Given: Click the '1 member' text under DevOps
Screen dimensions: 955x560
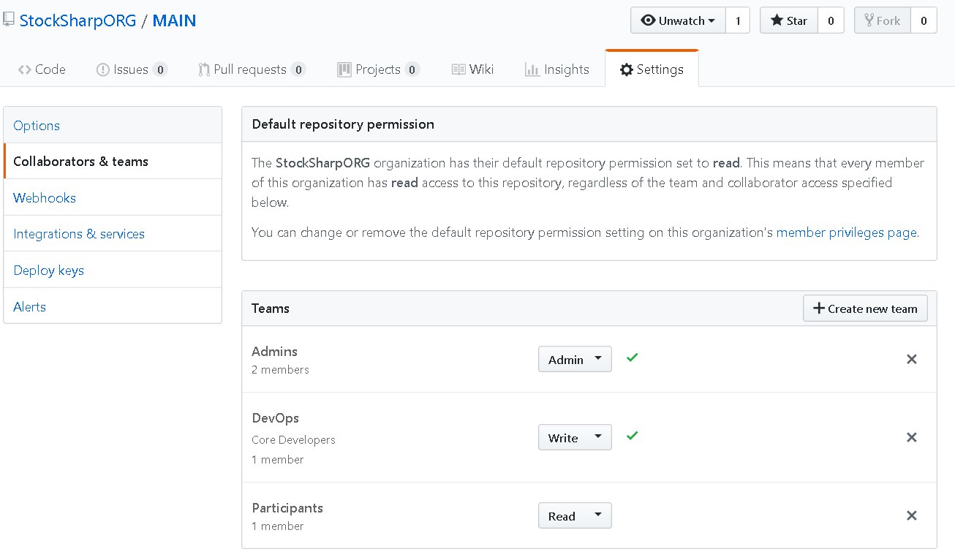Looking at the screenshot, I should [x=278, y=460].
